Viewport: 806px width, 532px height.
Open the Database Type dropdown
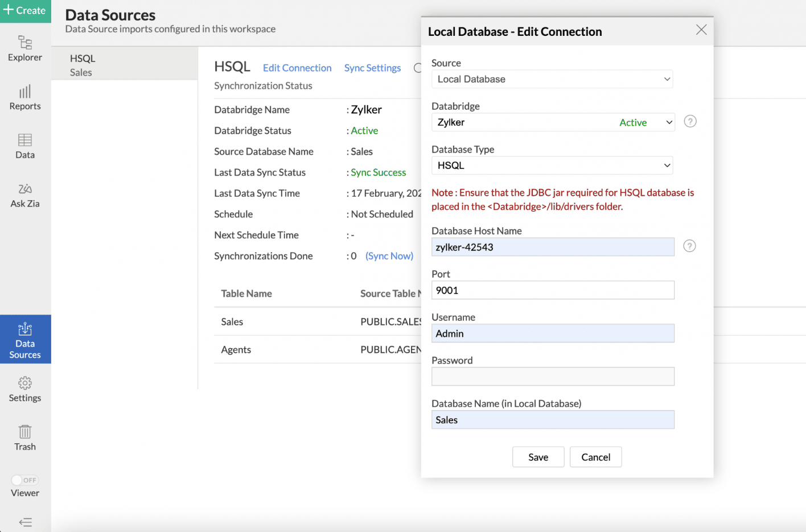[552, 166]
